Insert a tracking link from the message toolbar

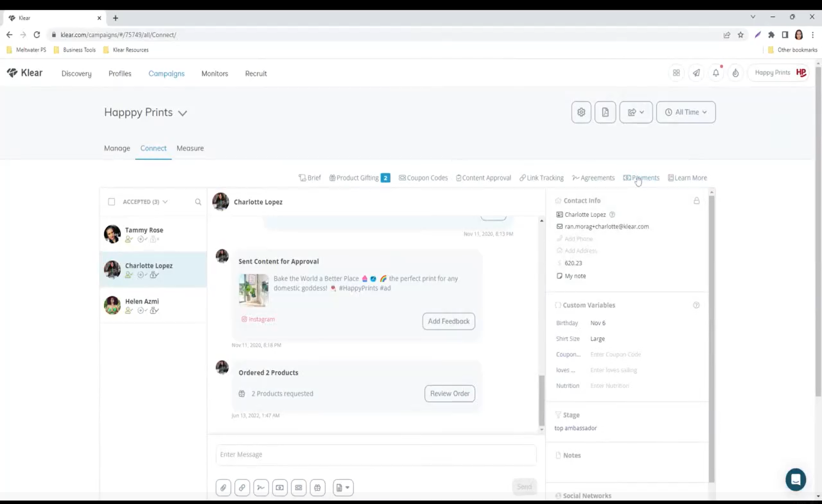(242, 487)
